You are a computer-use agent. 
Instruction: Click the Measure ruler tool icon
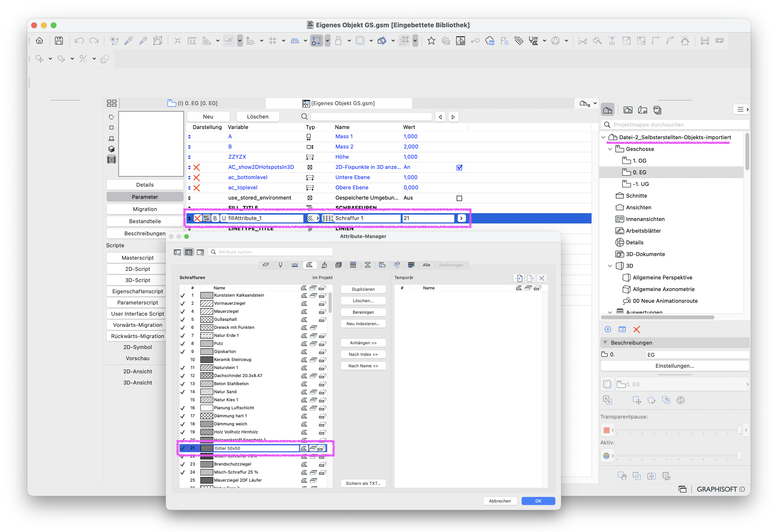(192, 41)
